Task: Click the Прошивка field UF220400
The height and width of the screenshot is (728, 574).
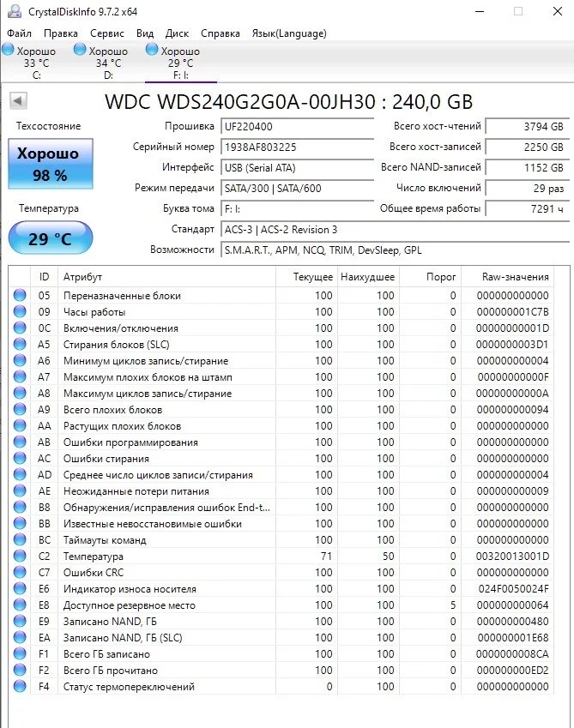Action: [297, 126]
